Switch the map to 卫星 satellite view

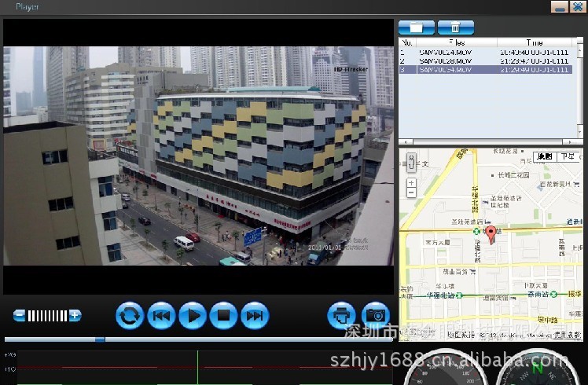pos(568,156)
